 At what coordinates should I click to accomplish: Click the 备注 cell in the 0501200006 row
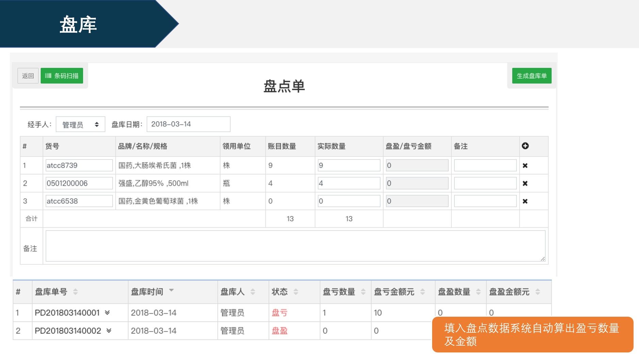(x=485, y=183)
